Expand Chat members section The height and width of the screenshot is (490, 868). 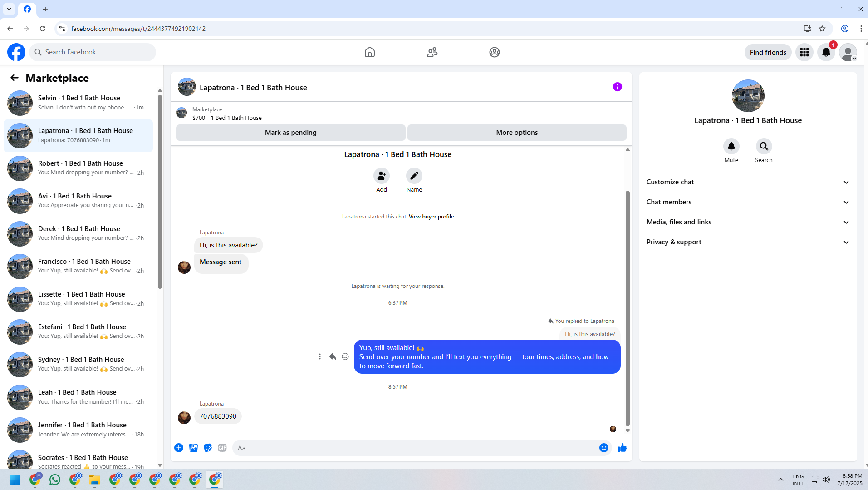748,202
